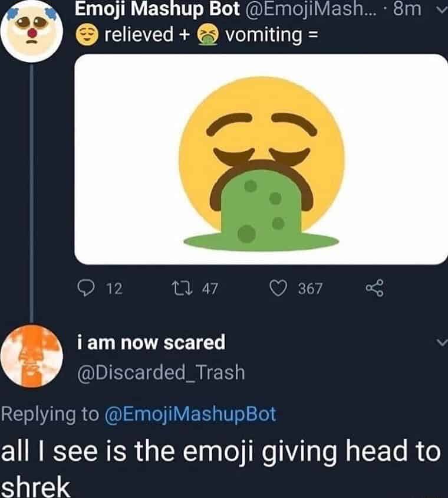Like the tweet with the heart icon
Screen dimensions: 448x498
(278, 288)
